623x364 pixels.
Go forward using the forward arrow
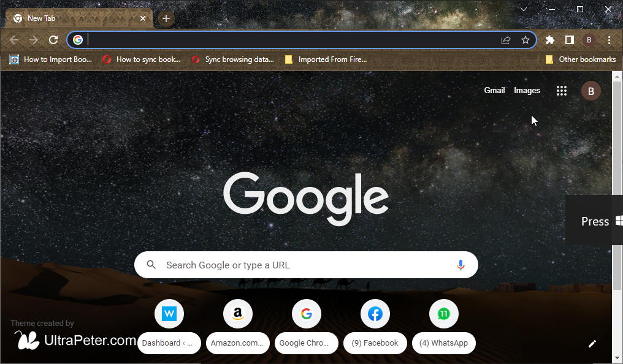[34, 40]
